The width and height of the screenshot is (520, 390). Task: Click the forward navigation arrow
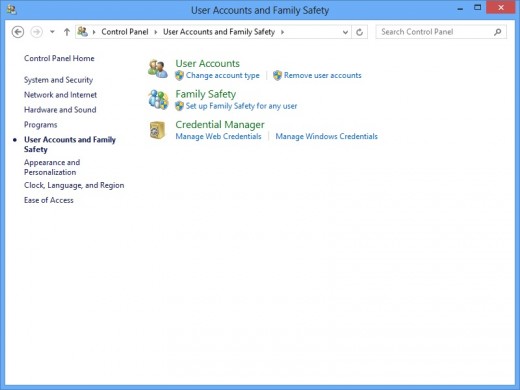coord(37,32)
